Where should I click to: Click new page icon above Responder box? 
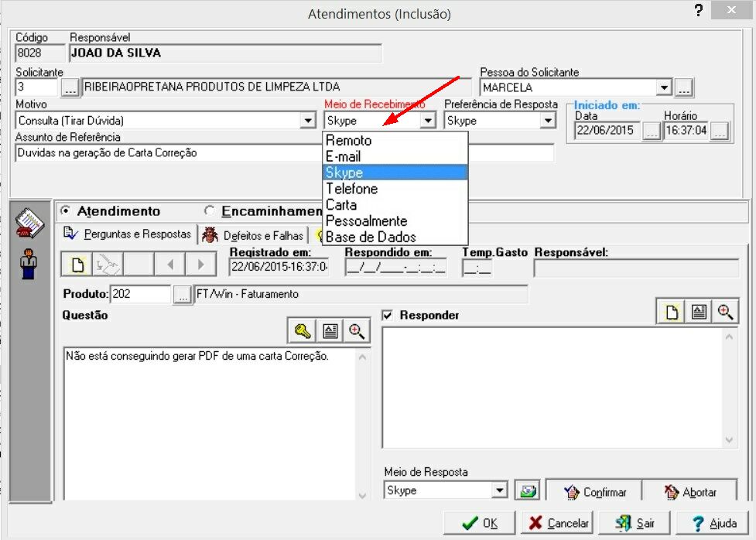pos(671,312)
